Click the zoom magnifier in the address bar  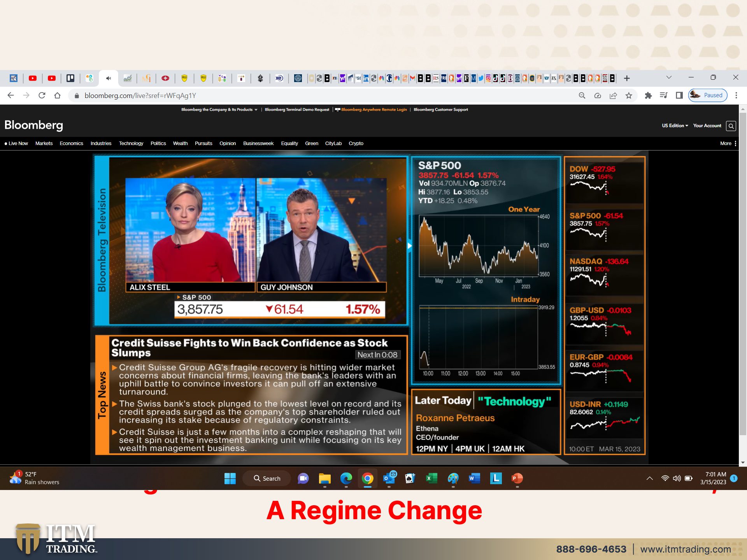(582, 96)
